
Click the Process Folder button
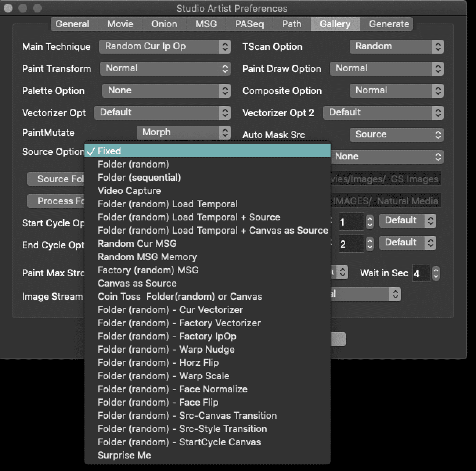tap(56, 201)
